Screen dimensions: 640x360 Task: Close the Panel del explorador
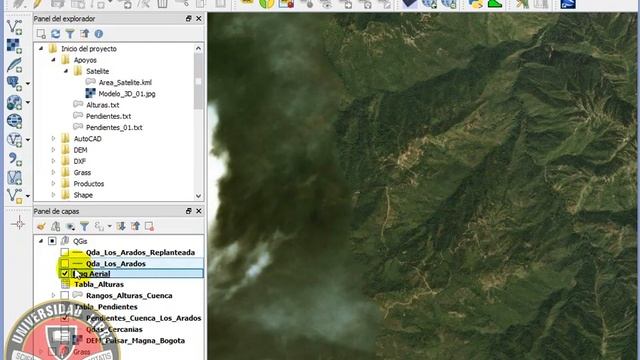[x=199, y=19]
